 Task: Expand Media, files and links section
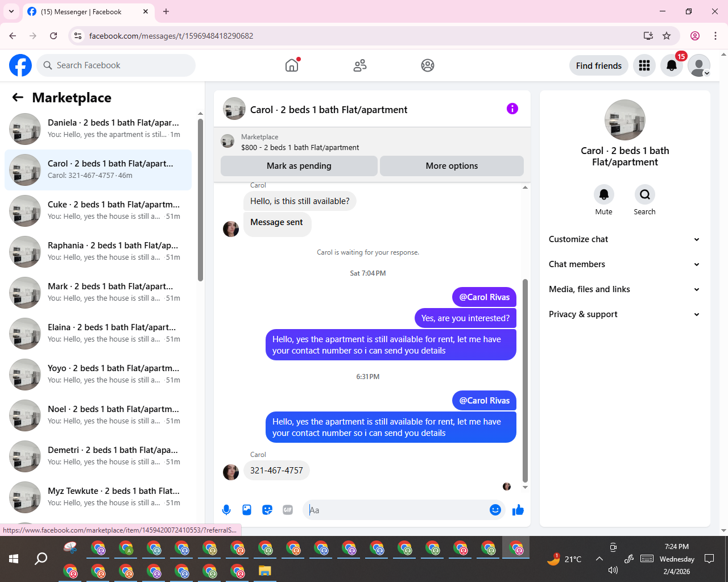coord(624,289)
